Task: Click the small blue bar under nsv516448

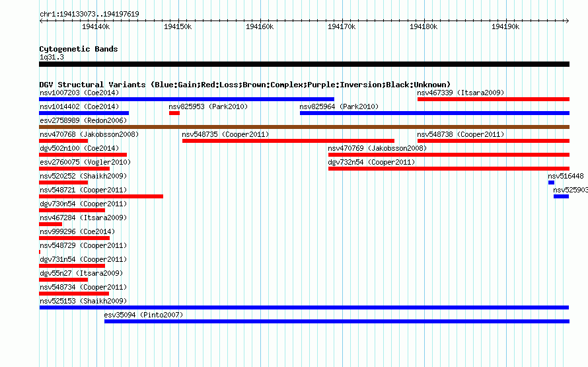Action: point(551,183)
